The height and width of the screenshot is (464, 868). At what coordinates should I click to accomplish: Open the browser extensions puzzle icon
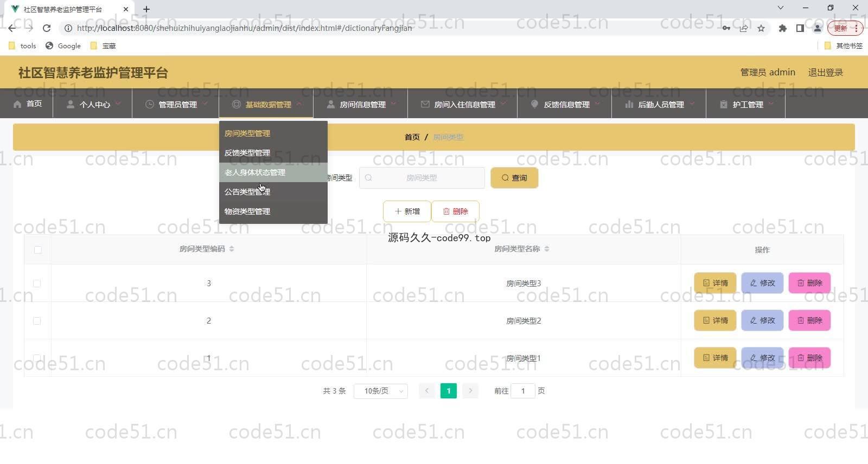(782, 28)
